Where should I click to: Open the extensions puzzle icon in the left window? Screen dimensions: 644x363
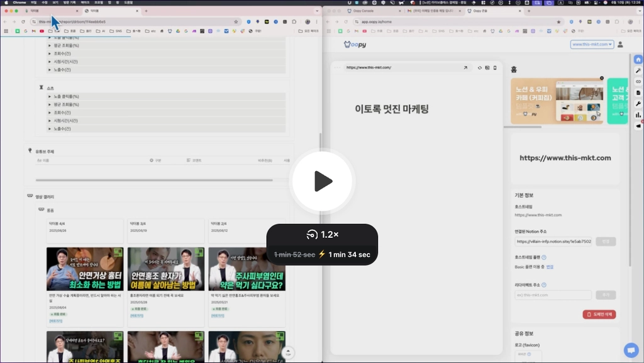(x=294, y=22)
